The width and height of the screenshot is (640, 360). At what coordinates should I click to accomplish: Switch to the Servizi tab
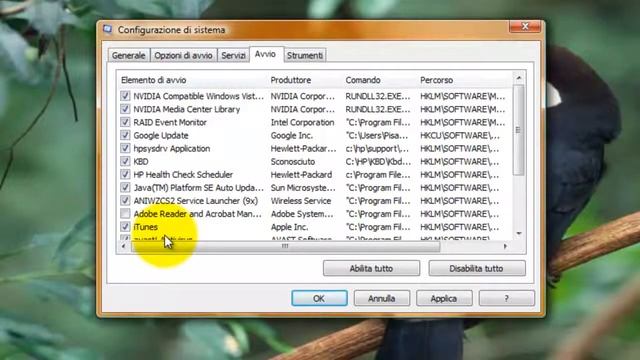[233, 56]
